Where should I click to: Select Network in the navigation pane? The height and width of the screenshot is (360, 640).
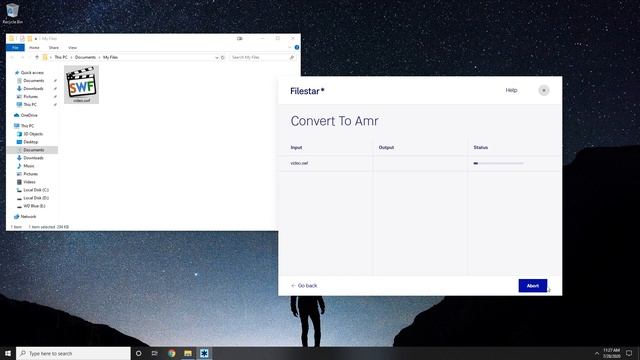coord(28,217)
